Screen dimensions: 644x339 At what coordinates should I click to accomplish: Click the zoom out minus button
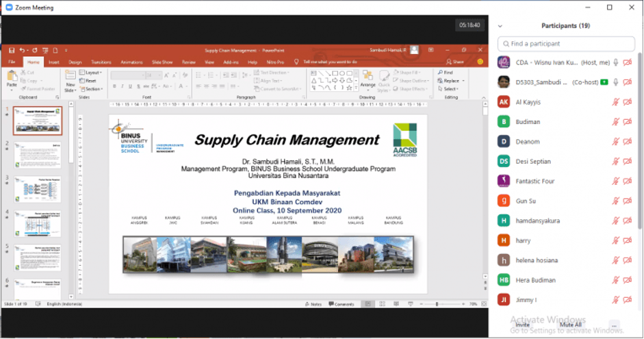point(421,304)
